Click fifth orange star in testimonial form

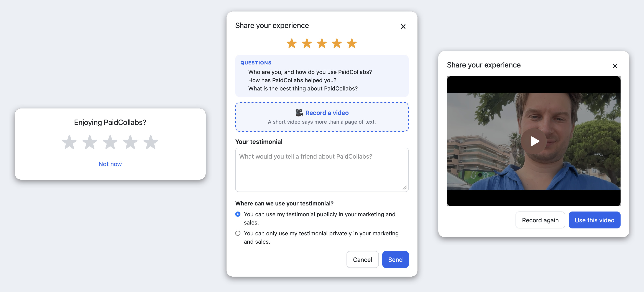click(352, 43)
